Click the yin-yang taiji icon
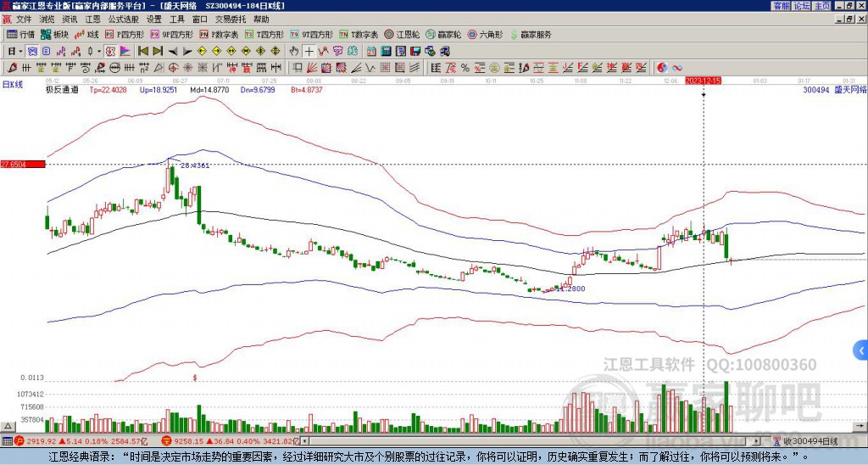This screenshot has width=868, height=465. coord(662,68)
